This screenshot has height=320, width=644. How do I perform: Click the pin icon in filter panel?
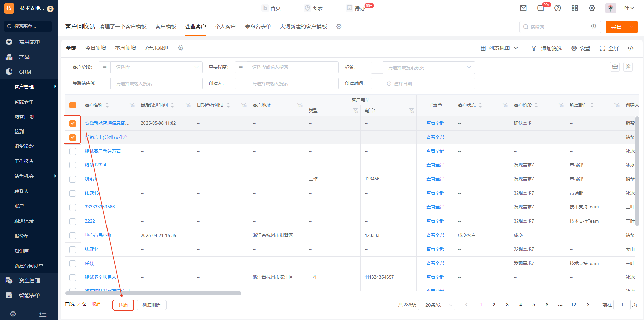[628, 67]
